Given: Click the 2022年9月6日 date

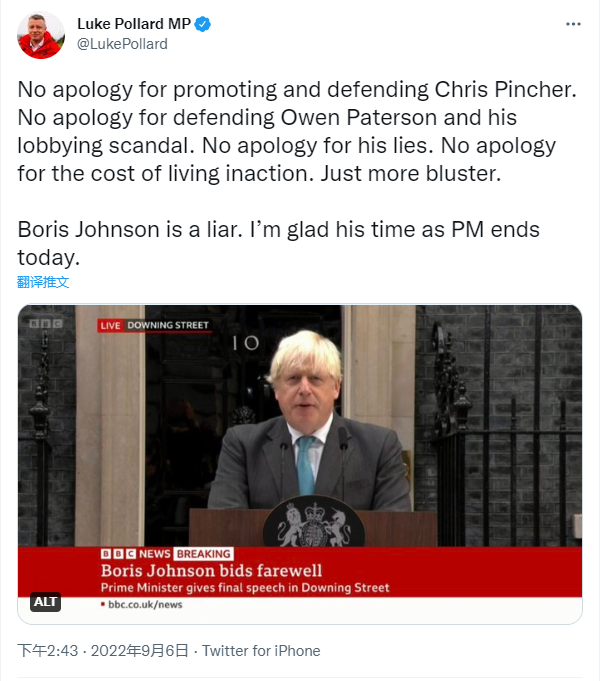Looking at the screenshot, I should (139, 651).
